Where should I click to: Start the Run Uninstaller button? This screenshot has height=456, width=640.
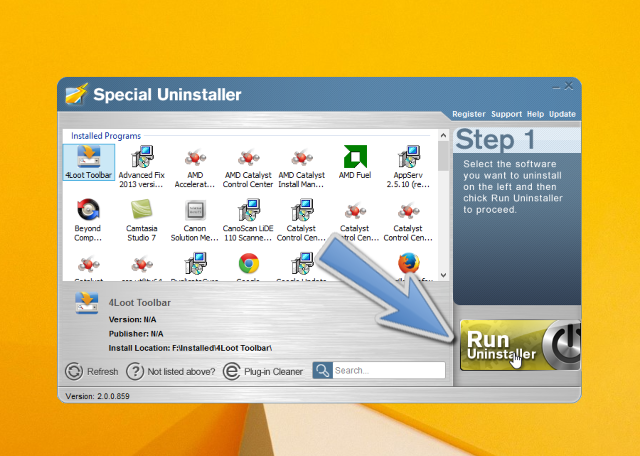coord(520,345)
